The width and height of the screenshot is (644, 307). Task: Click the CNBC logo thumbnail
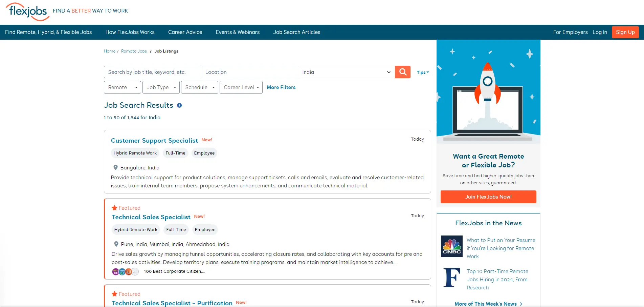click(x=452, y=246)
